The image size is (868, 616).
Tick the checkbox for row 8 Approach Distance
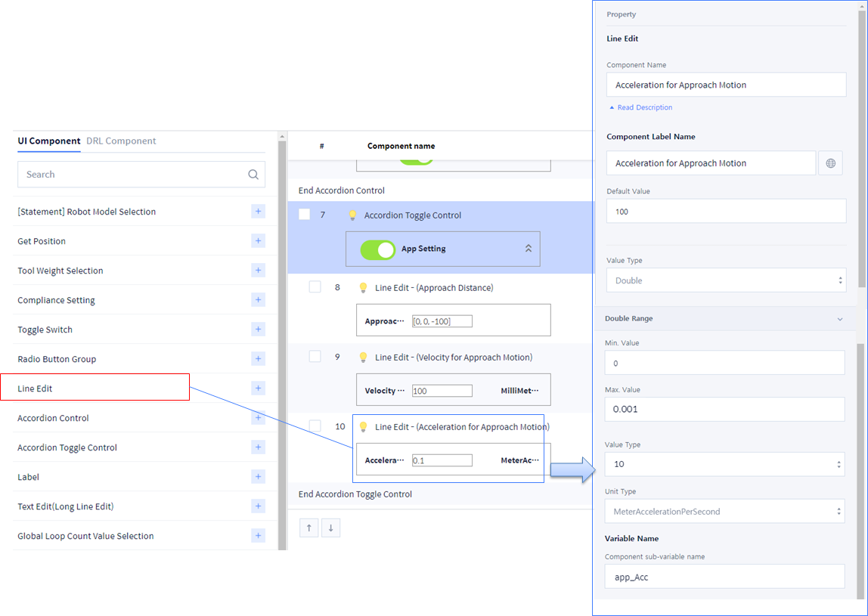[x=315, y=287]
